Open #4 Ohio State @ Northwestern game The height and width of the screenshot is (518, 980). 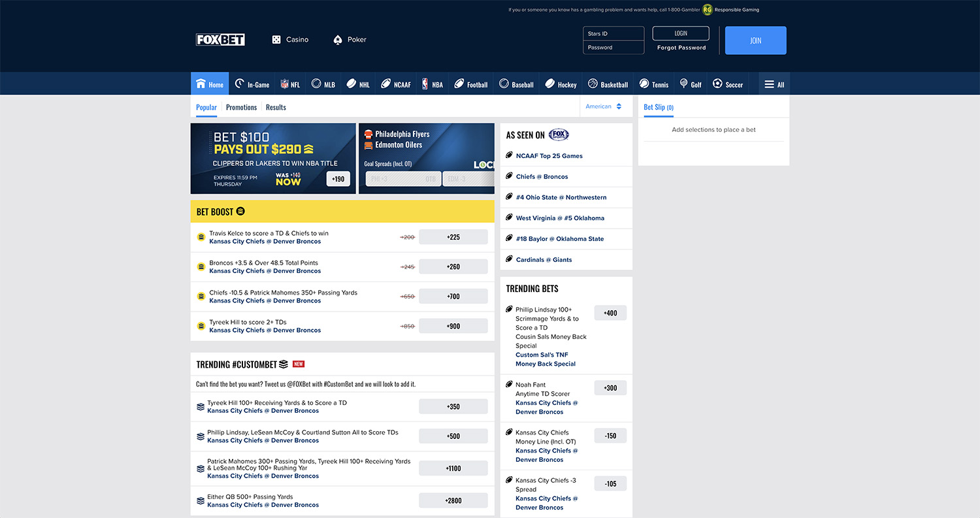coord(561,197)
